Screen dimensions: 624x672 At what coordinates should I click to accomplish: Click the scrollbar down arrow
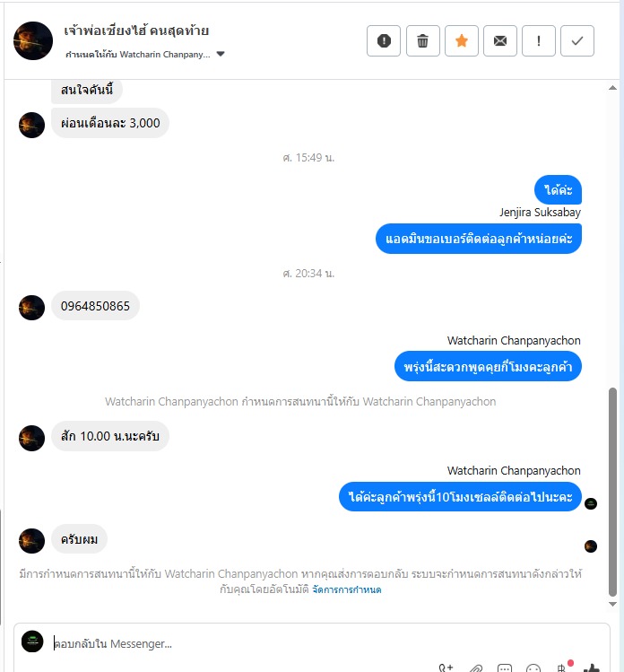(x=613, y=604)
